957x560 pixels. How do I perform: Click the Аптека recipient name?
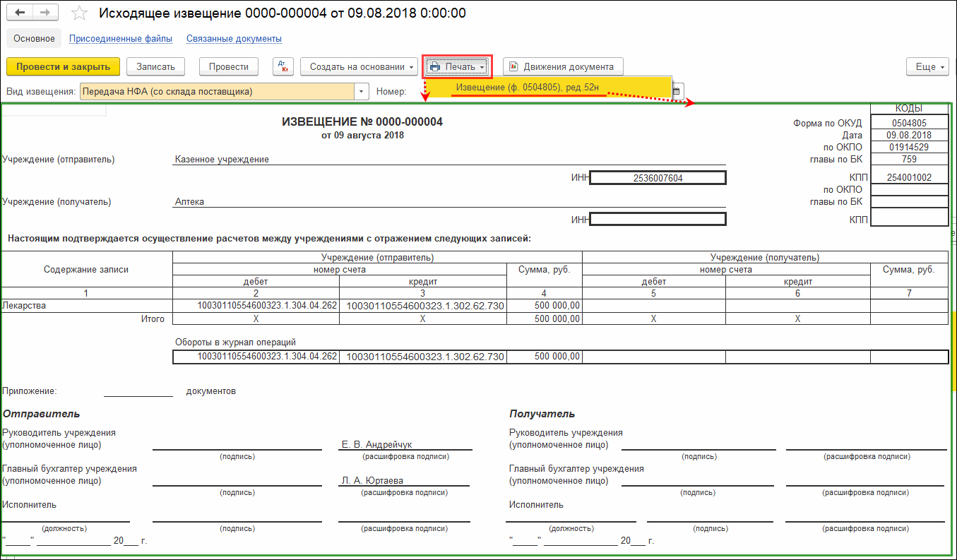[189, 201]
